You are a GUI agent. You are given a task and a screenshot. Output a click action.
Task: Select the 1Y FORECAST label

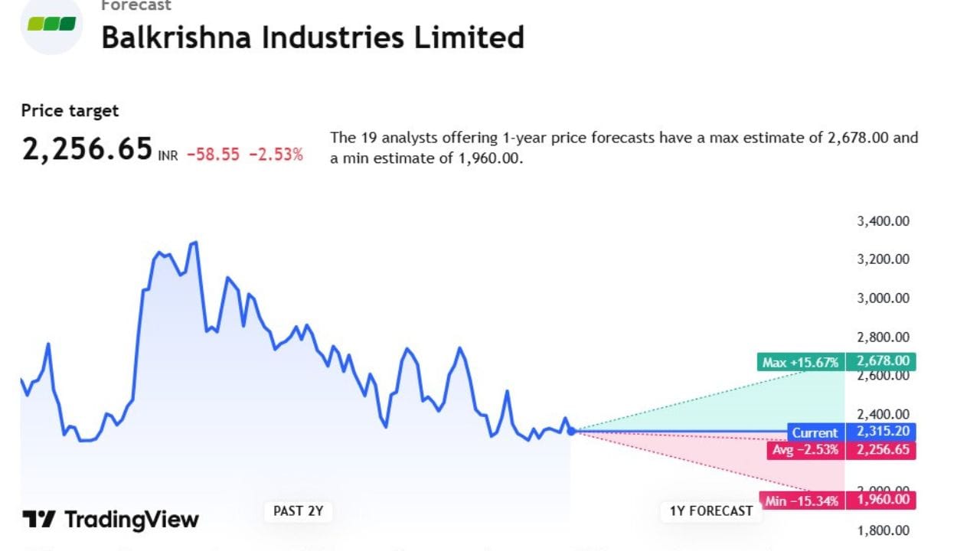(711, 511)
